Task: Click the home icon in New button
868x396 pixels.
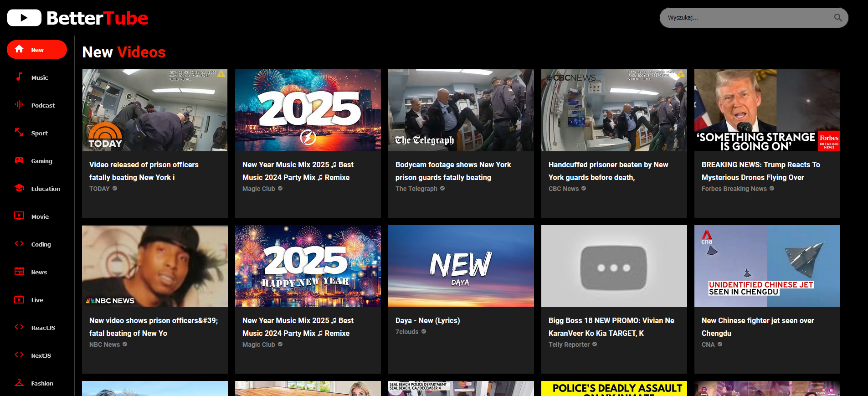Action: coord(19,49)
